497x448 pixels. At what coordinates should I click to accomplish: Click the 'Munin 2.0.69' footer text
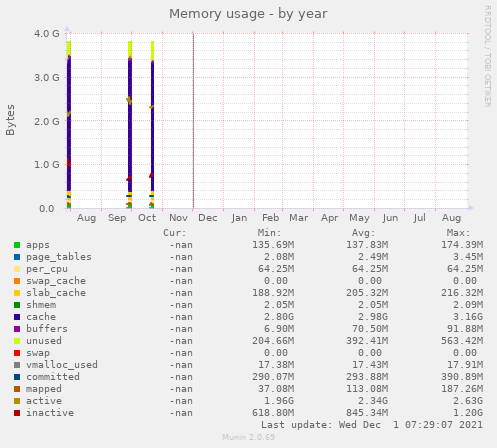pyautogui.click(x=249, y=437)
